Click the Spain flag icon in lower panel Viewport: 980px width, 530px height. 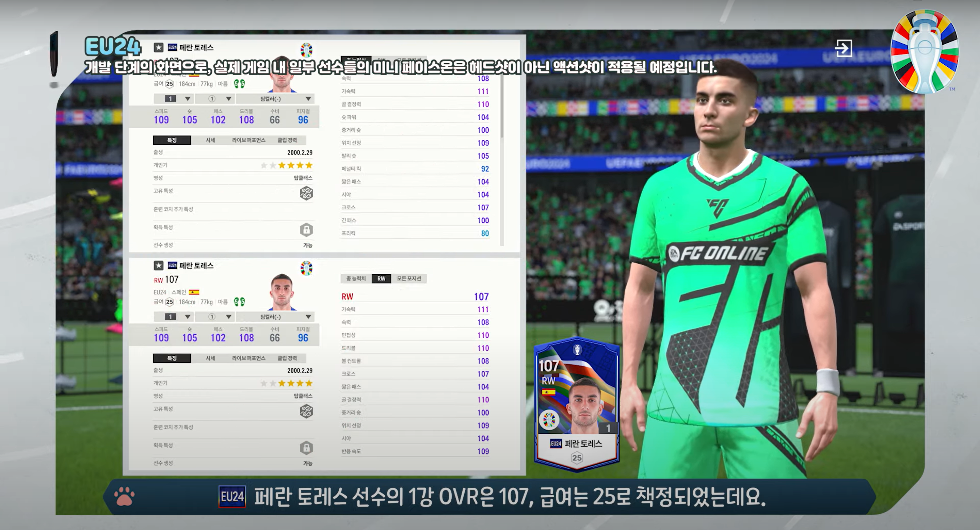coord(194,292)
